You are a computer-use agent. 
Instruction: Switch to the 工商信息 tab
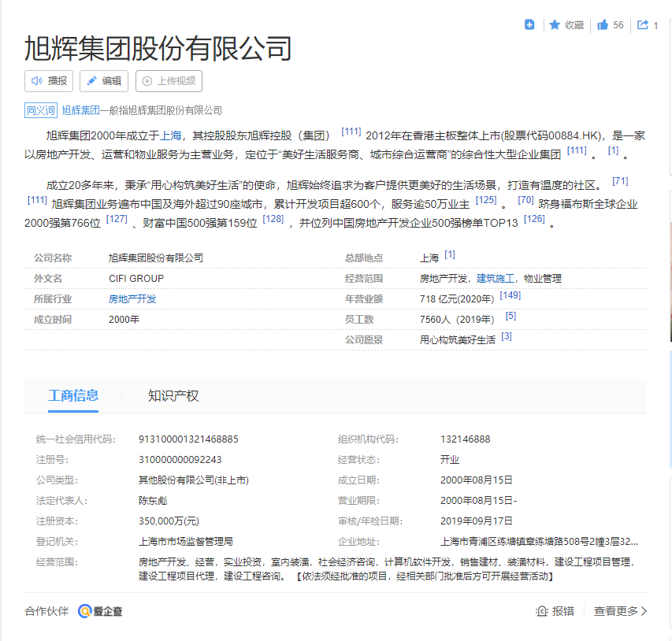[x=73, y=395]
